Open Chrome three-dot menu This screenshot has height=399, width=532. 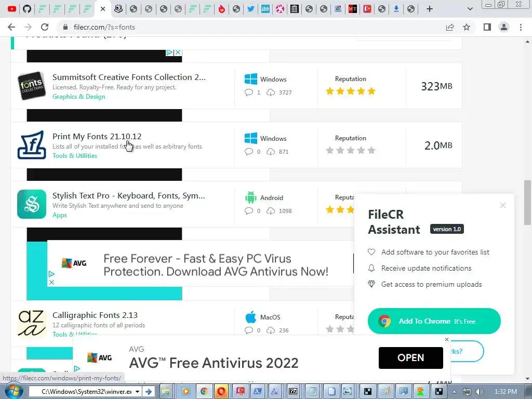click(521, 27)
